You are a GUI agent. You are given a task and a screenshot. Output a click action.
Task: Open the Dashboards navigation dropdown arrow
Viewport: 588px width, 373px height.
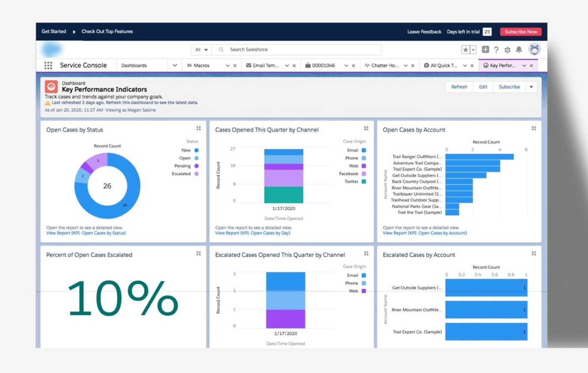[x=174, y=66]
